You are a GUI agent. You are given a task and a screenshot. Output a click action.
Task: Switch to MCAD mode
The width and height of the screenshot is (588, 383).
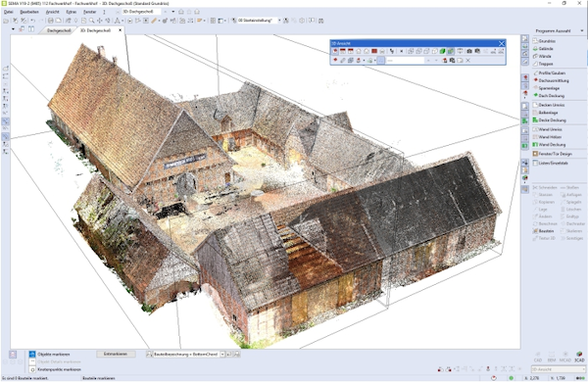point(565,357)
